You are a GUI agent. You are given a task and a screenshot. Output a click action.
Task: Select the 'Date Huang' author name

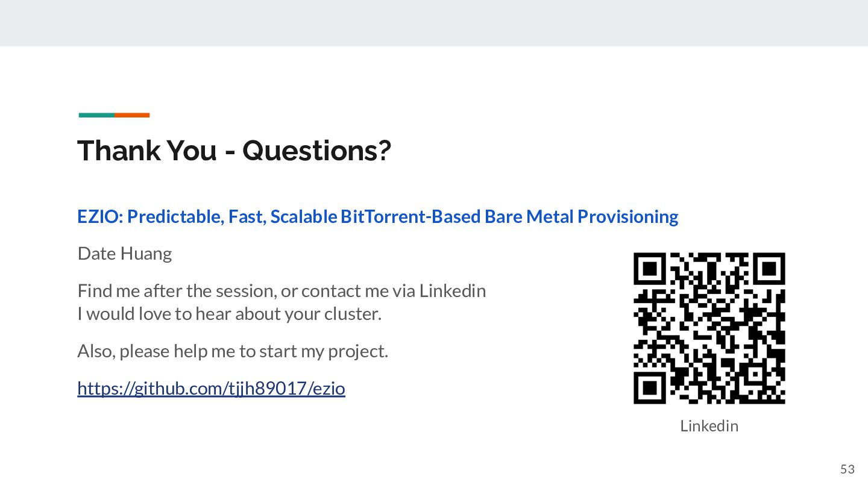tap(125, 254)
